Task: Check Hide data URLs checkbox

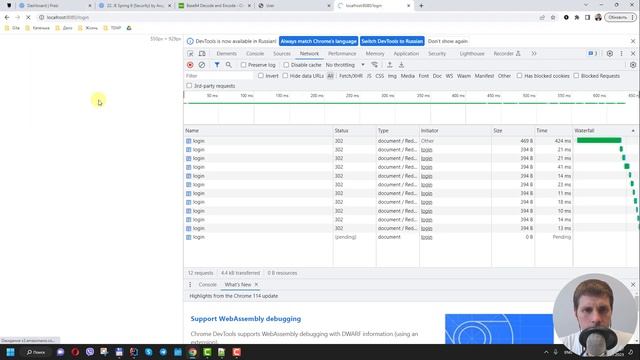Action: coord(285,76)
